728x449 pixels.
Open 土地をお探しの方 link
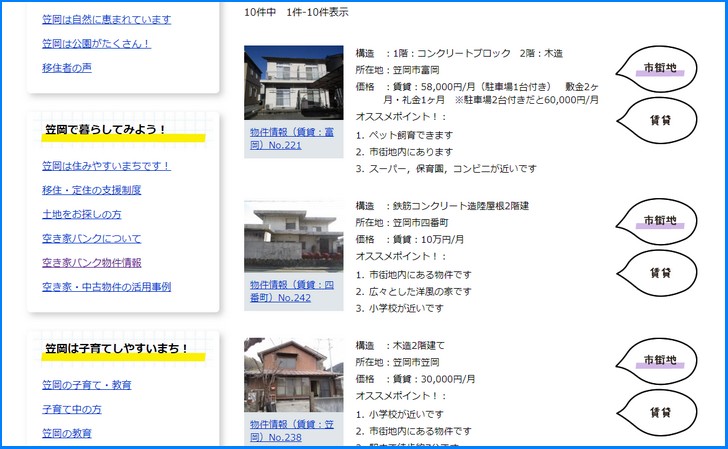click(82, 214)
